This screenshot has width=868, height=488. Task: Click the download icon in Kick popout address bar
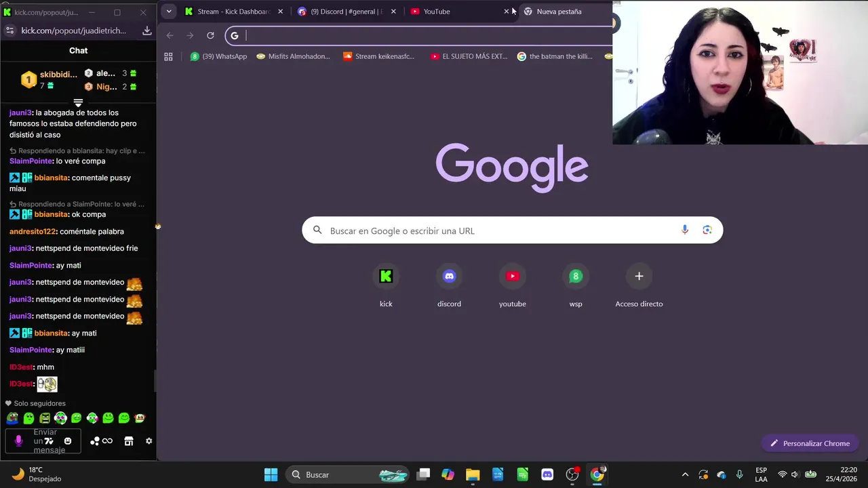click(146, 30)
